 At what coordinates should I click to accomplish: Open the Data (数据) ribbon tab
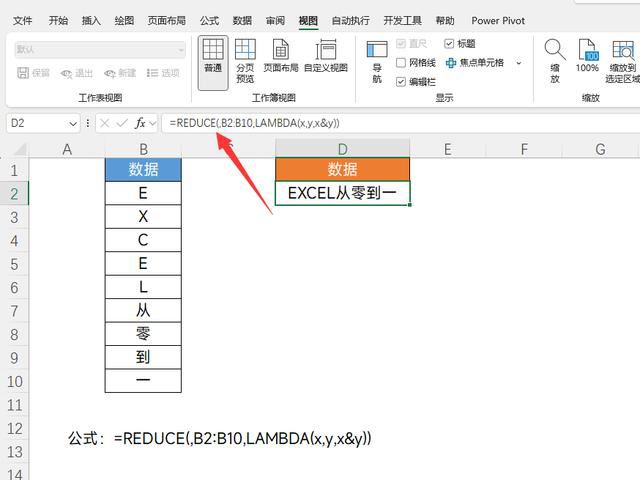[242, 20]
